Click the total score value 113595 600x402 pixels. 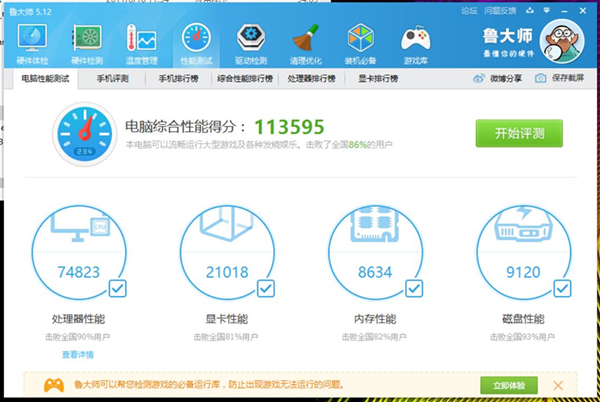coord(289,127)
